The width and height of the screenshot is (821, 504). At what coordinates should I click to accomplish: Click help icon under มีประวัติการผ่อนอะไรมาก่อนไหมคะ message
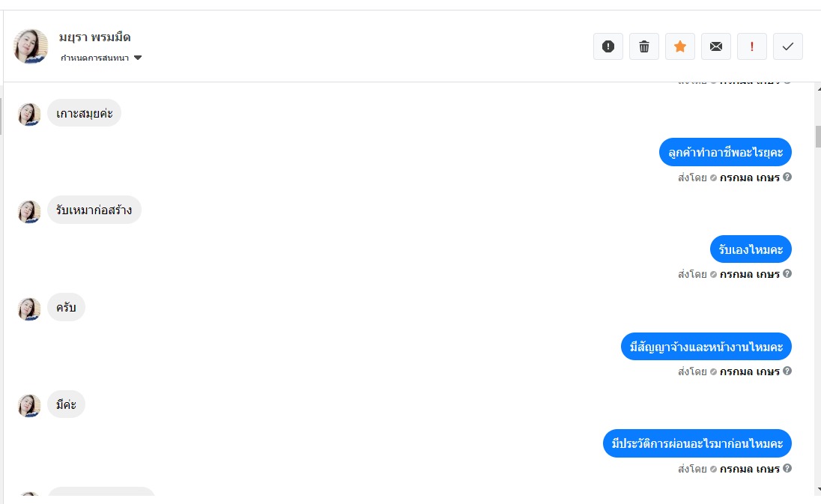pyautogui.click(x=787, y=468)
